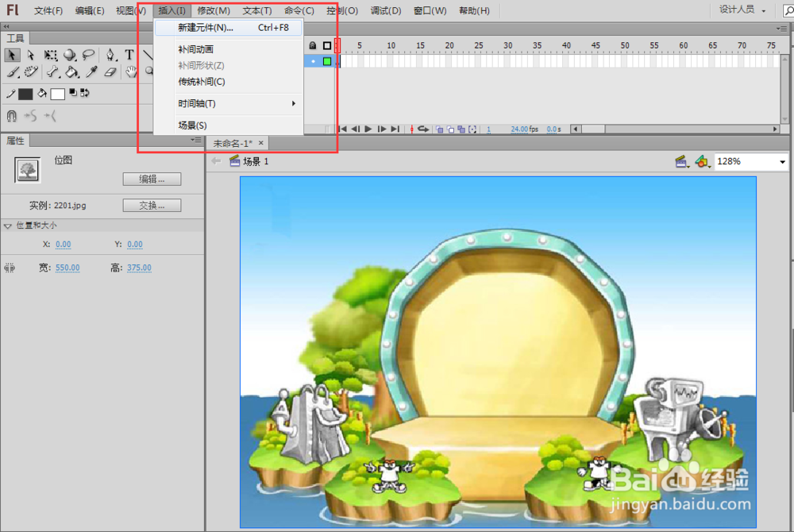Click the bucket fill color icon
Image resolution: width=794 pixels, height=532 pixels.
[x=43, y=93]
